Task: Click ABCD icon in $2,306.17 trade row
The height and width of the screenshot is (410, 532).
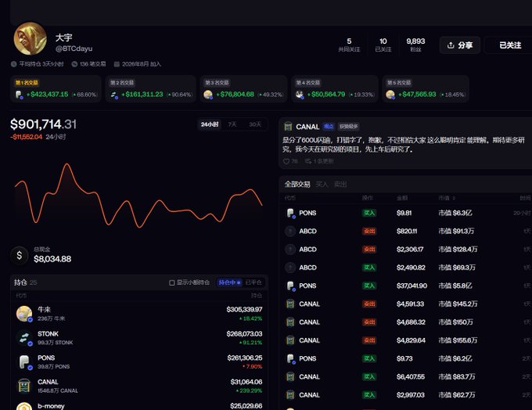Action: 290,250
